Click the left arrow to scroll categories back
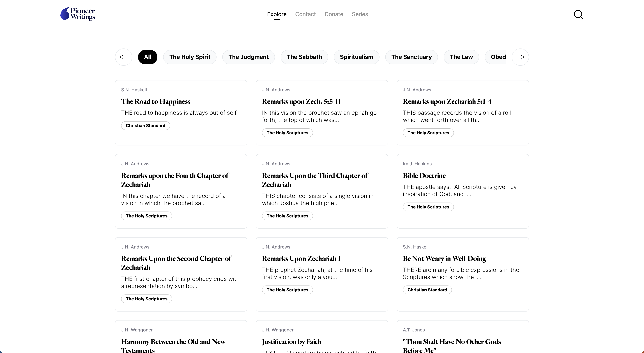Screen dimensions: 644x353 point(123,57)
